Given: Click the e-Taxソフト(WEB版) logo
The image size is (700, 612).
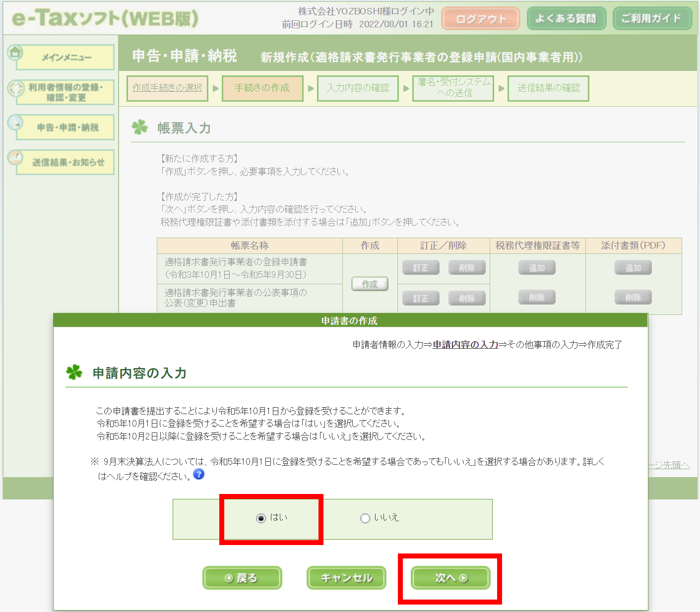Looking at the screenshot, I should coord(105,18).
